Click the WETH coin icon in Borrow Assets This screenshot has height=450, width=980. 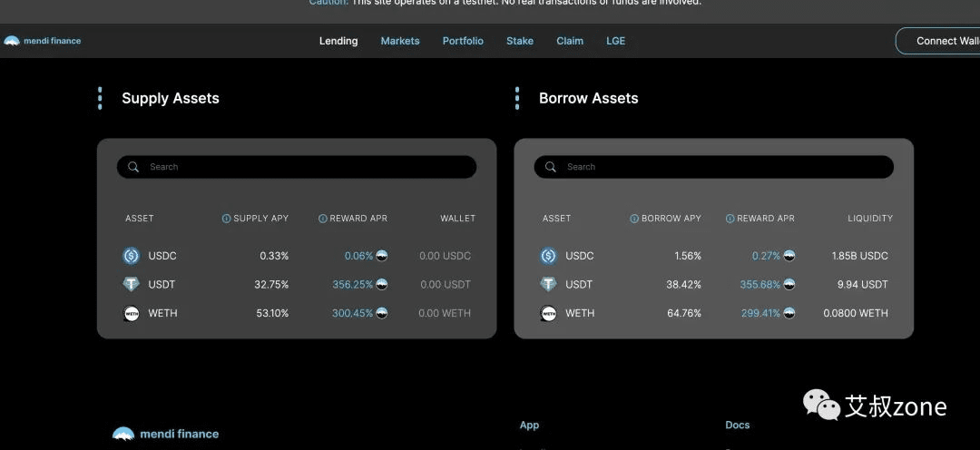tap(548, 313)
